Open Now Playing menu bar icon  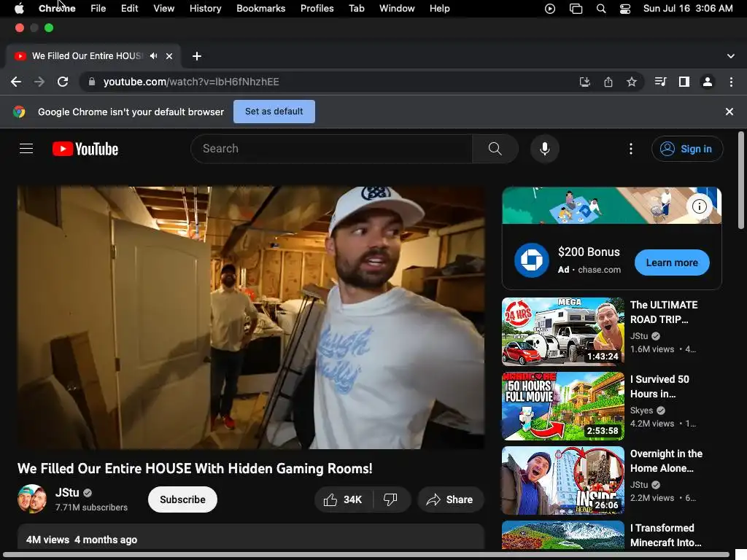point(550,9)
